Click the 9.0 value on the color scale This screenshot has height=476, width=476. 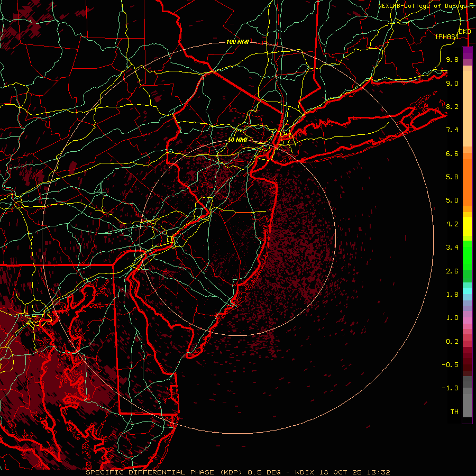pyautogui.click(x=452, y=83)
